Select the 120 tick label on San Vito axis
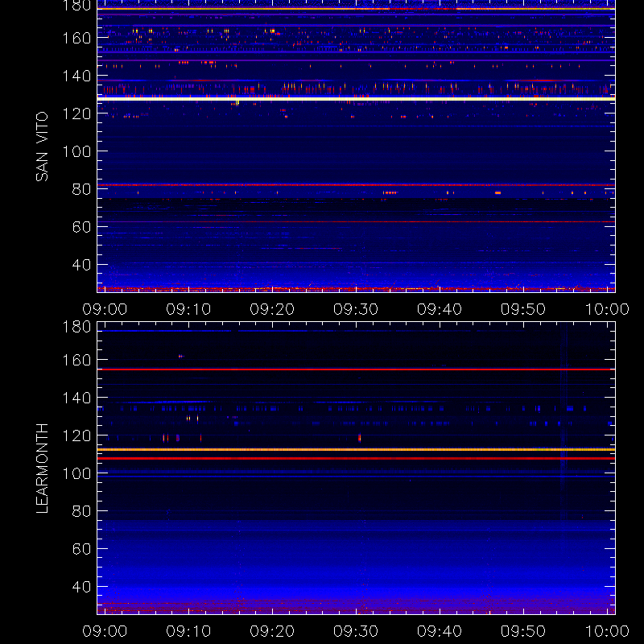The image size is (644, 644). (x=76, y=114)
